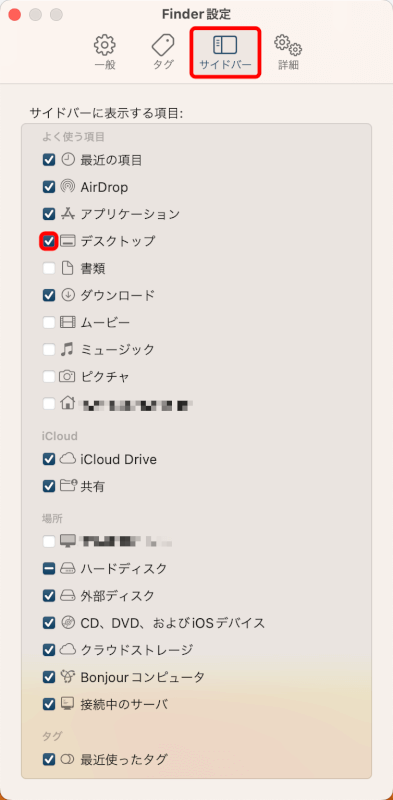Image resolution: width=393 pixels, height=800 pixels.
Task: Click the ミュージック note icon
Action: (67, 349)
